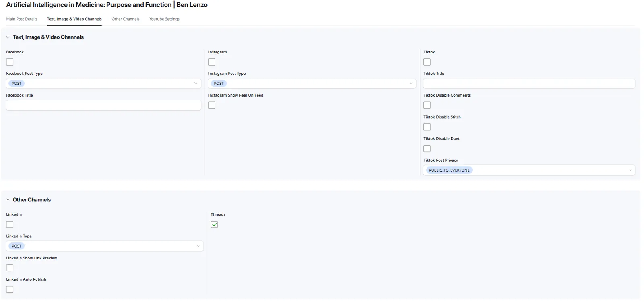Viewport: 644px width, 304px height.
Task: Open the Facebook Post Type dropdown
Action: pyautogui.click(x=103, y=84)
